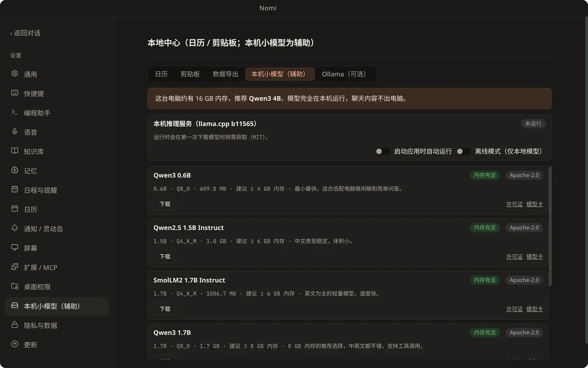The image size is (588, 368).
Task: Toggle 离线模式（仅本地模型）switch
Action: [x=463, y=151]
